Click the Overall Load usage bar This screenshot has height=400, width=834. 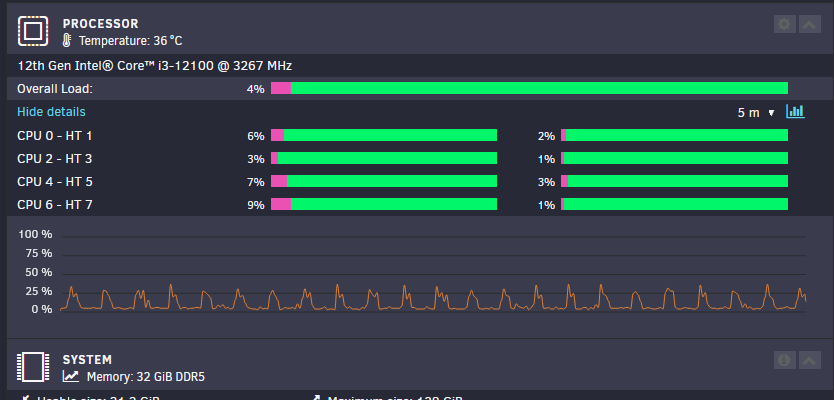[x=529, y=88]
